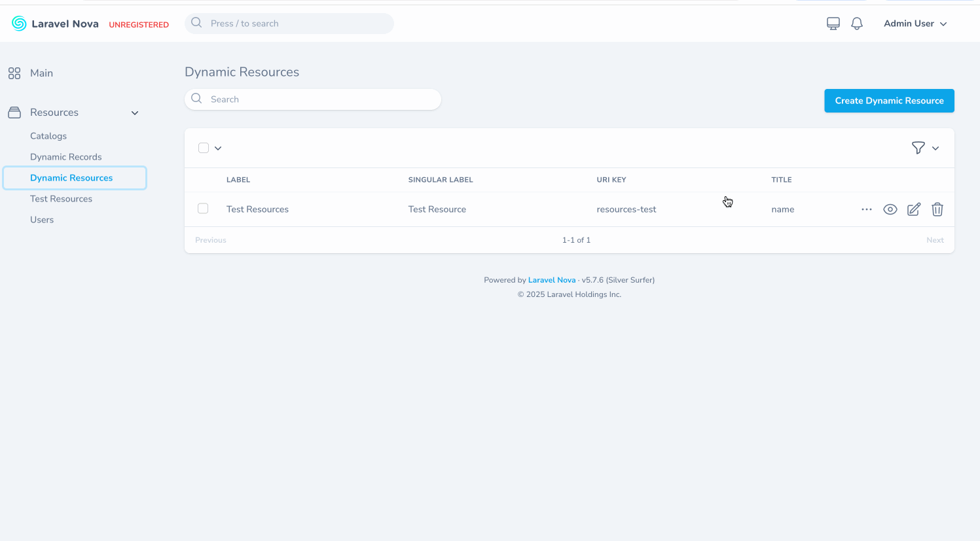This screenshot has height=541, width=980.
Task: Collapse the Resources sidebar section
Action: pos(135,113)
